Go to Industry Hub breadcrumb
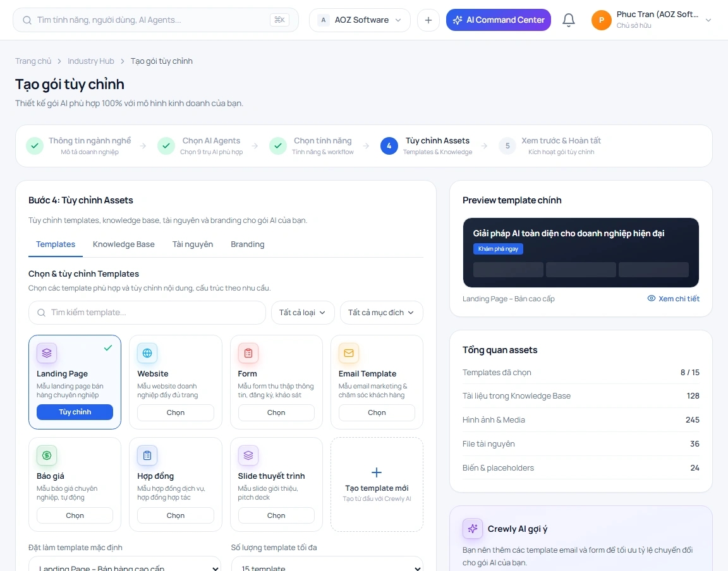This screenshot has width=728, height=571. coord(90,61)
